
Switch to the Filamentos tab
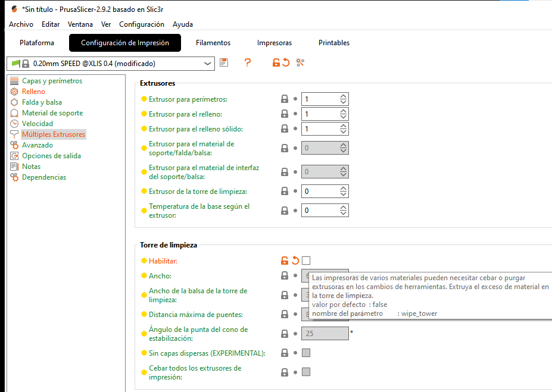coord(213,43)
